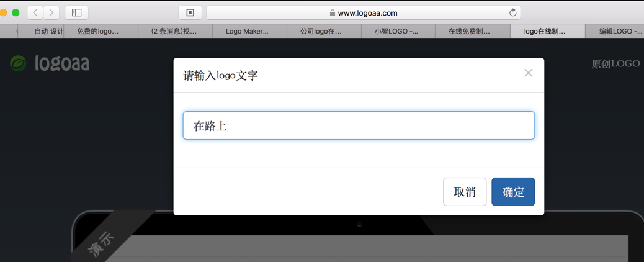
Task: Open the 原创LOGO link
Action: [615, 64]
